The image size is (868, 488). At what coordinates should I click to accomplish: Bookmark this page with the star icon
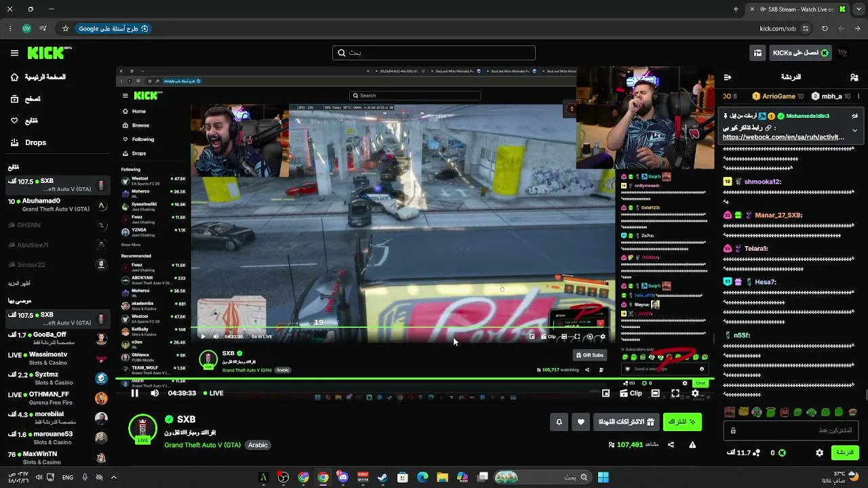pos(65,28)
